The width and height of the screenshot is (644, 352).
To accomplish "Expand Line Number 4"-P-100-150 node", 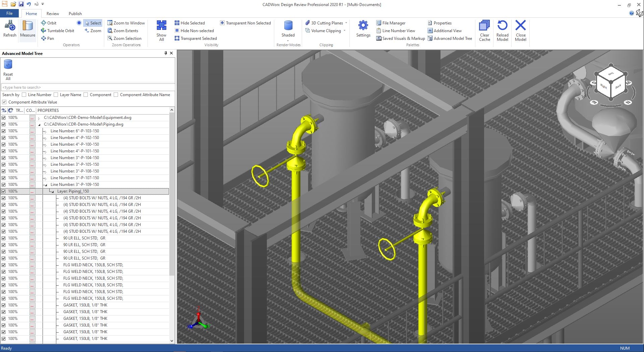I will 45,145.
